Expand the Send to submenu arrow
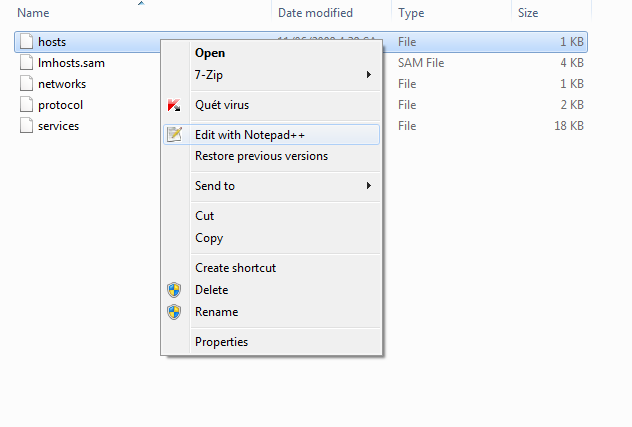 (x=369, y=186)
